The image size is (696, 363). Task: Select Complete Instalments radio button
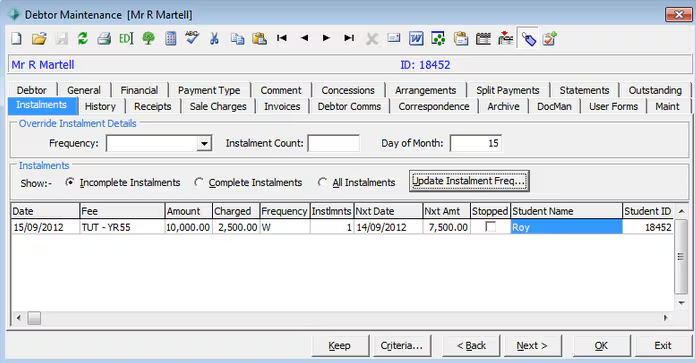click(199, 182)
